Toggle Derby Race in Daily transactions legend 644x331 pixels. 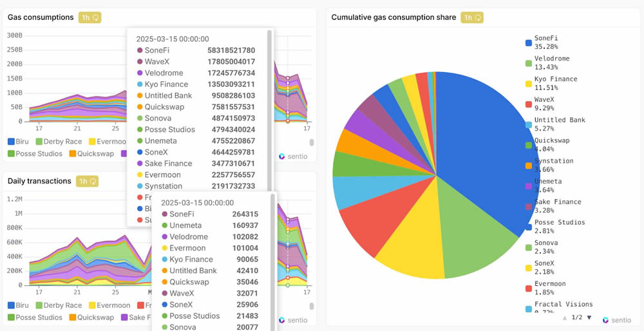pyautogui.click(x=59, y=305)
